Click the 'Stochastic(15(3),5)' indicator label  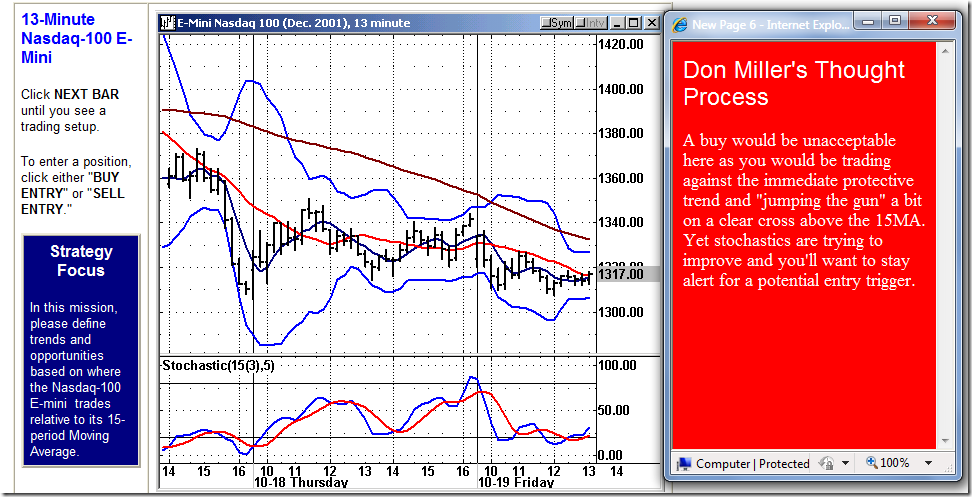[218, 366]
